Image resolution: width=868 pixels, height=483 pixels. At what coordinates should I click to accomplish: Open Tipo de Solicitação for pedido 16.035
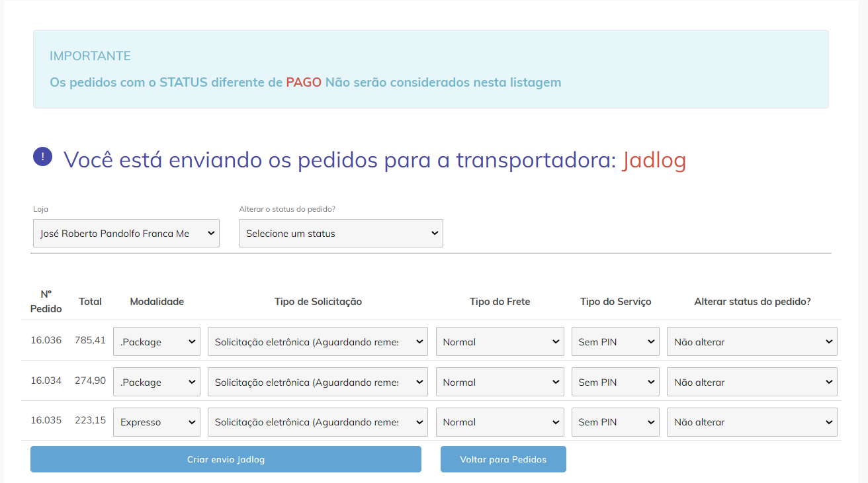(317, 421)
